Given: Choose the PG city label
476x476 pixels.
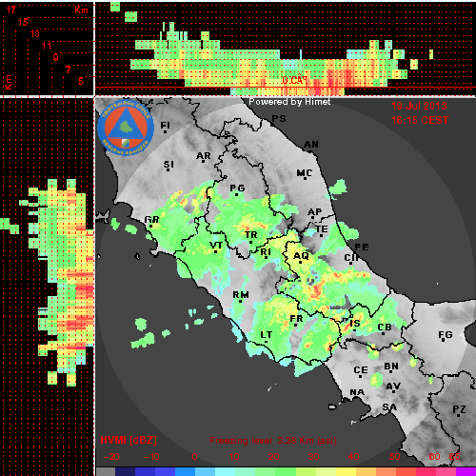Looking at the screenshot, I should (237, 188).
